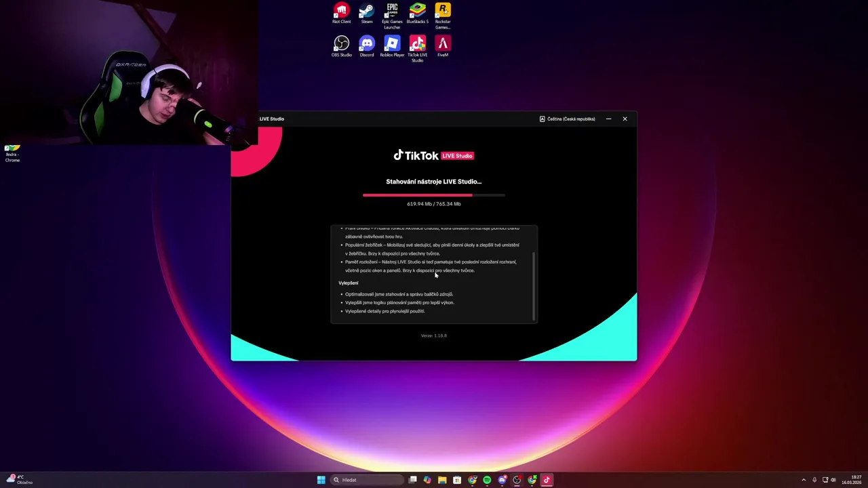Open the Roblox Player desktop shortcut
The width and height of the screenshot is (868, 488).
click(392, 47)
